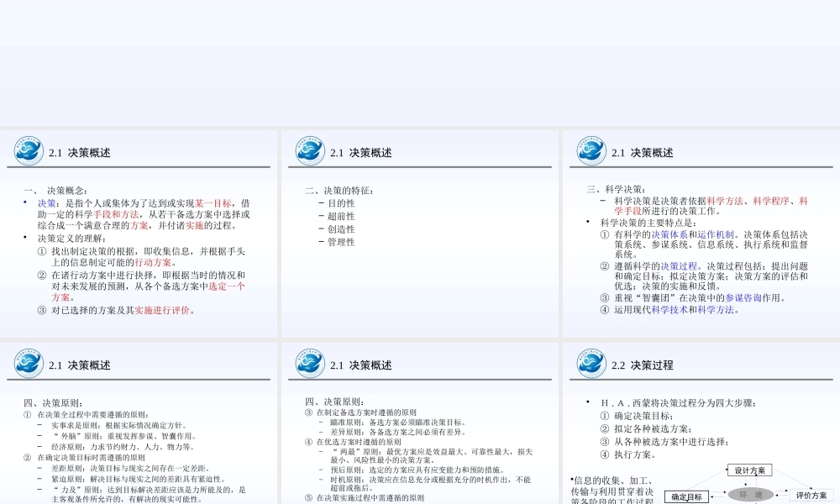Screen dimensions: 840x504
Task: Click the blue word 决策 in the definition
Action: 46,203
